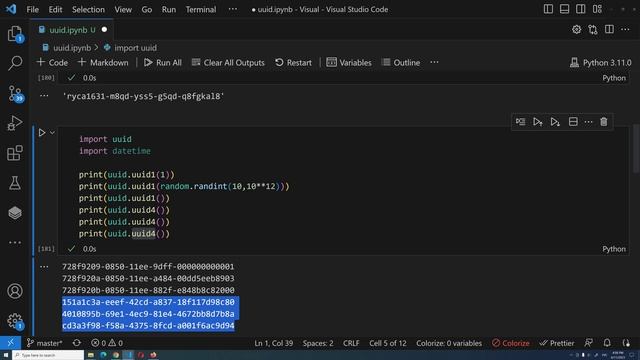The image size is (640, 360).
Task: Click the Prettier status item
Action: coord(557,343)
